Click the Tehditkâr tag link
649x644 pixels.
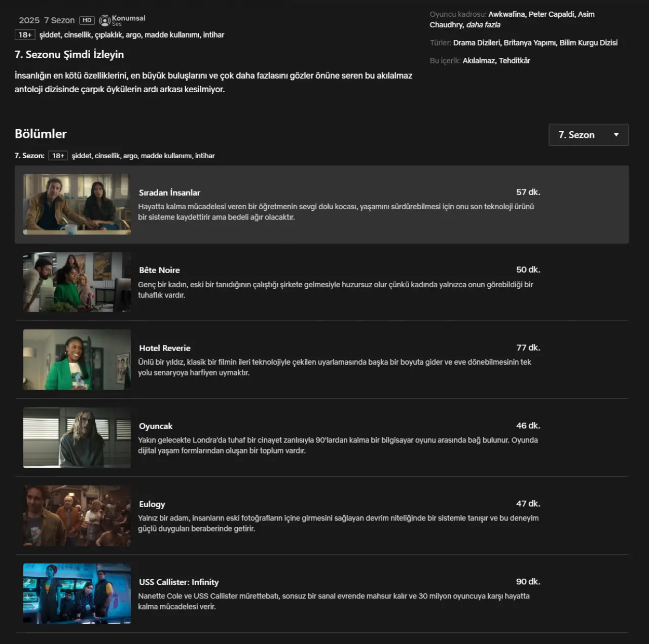point(515,60)
